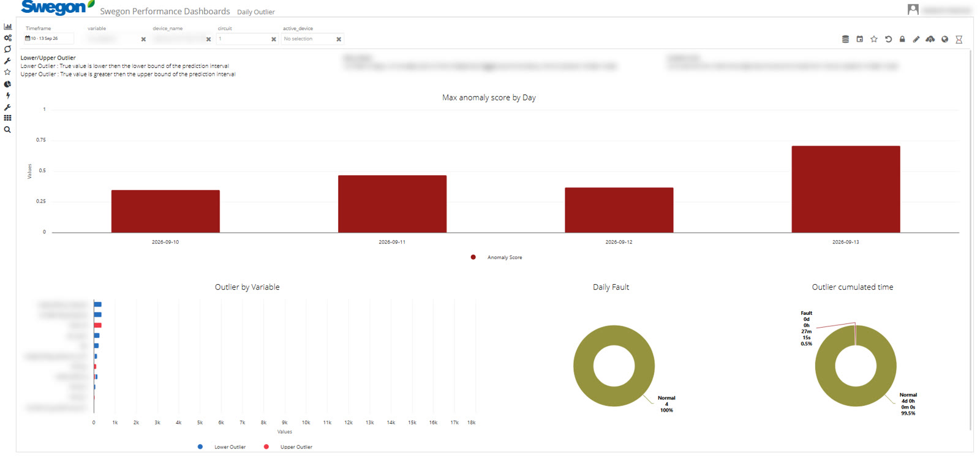This screenshot has height=463, width=980.
Task: Clear the circuit filter with its X
Action: pyautogui.click(x=274, y=39)
